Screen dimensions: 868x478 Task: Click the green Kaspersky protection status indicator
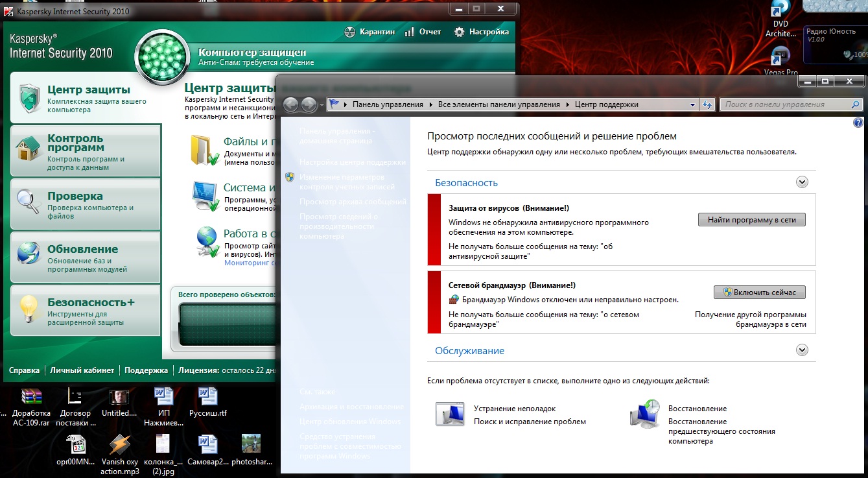point(161,58)
